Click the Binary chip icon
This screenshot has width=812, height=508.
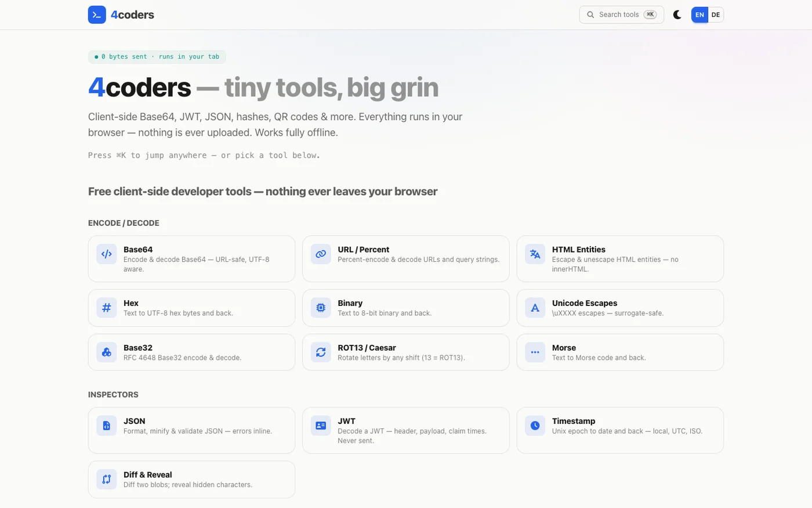321,308
